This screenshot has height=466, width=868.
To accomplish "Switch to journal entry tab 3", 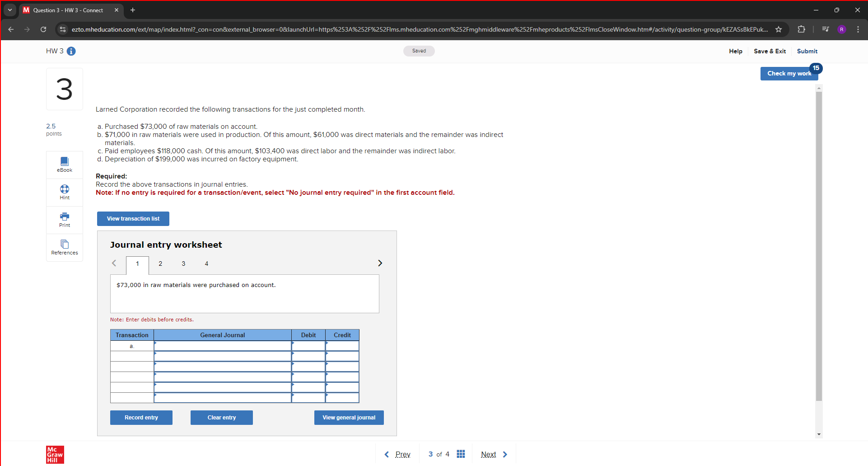I will click(183, 264).
